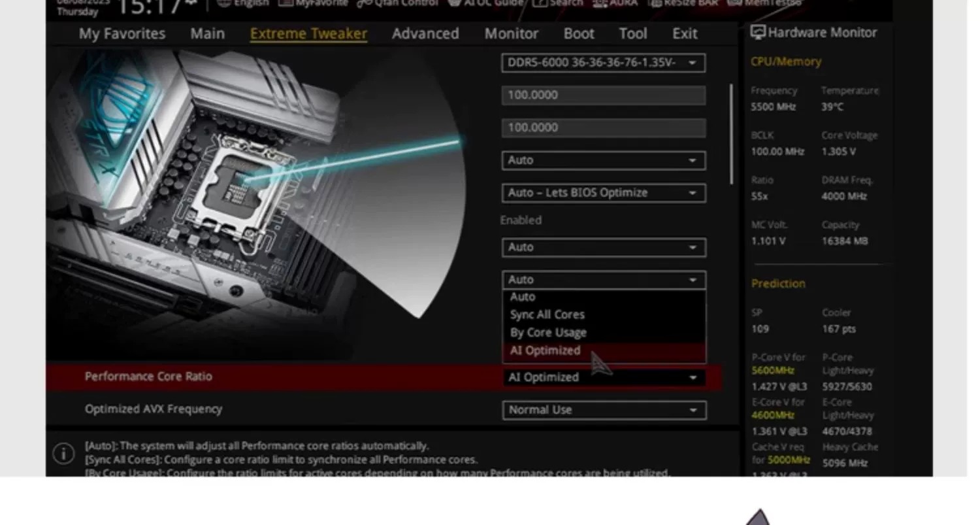The width and height of the screenshot is (980, 525).
Task: Open the DDR5-6000 36-36-36-76-1.35V profile dropdown
Action: pyautogui.click(x=604, y=63)
